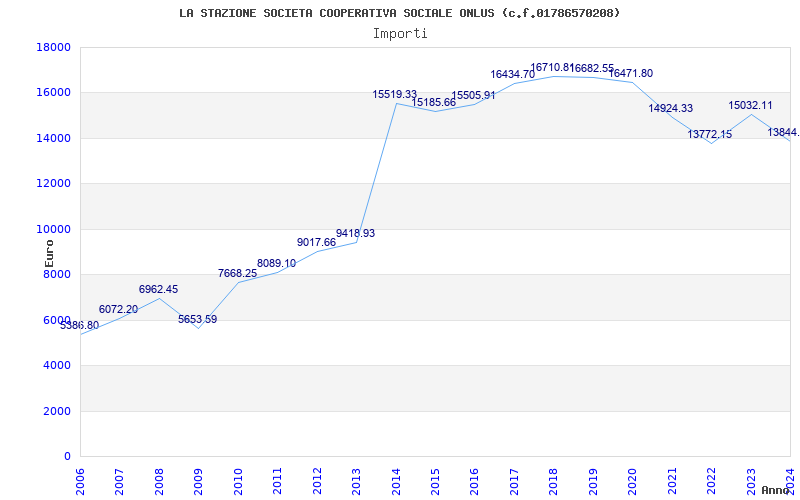Image resolution: width=800 pixels, height=500 pixels.
Task: Click the y-axis tick 16000
Action: (54, 93)
